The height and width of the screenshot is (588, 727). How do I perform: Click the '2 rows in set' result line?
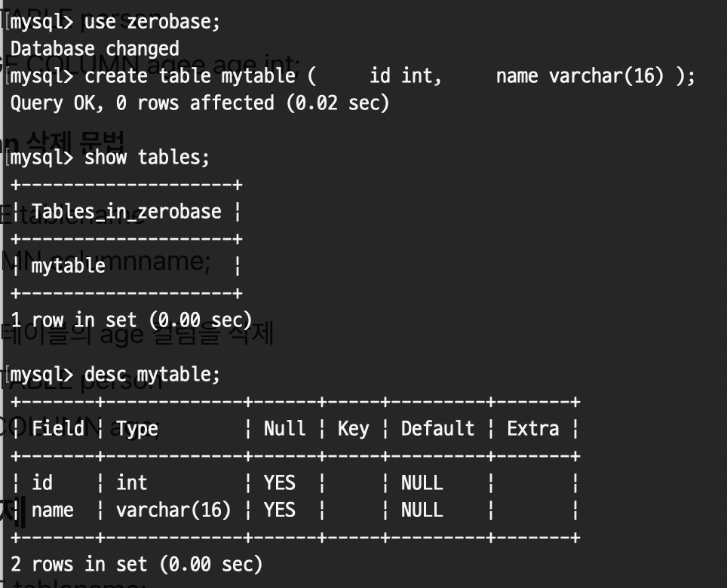click(x=136, y=563)
